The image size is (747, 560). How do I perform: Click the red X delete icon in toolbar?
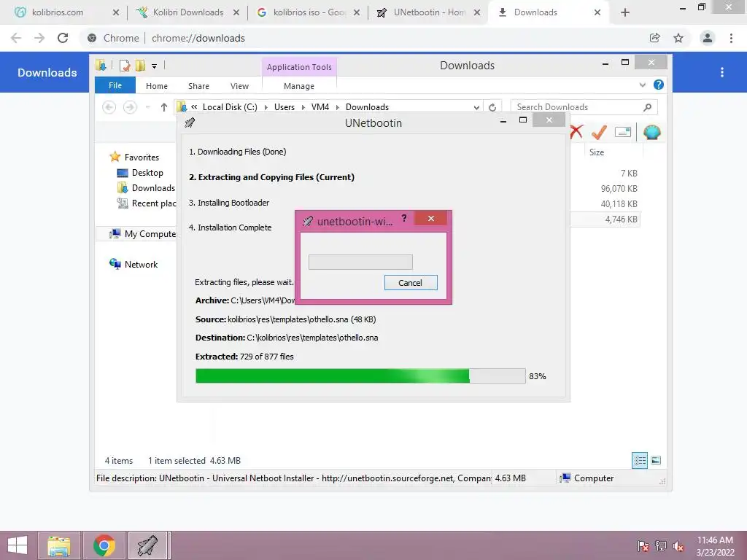click(576, 132)
